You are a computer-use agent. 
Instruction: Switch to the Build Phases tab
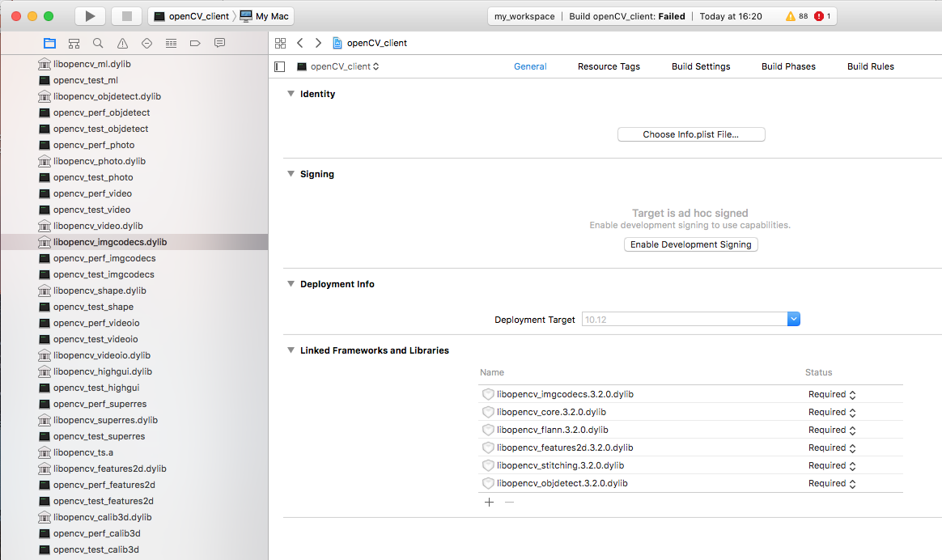[x=788, y=66]
